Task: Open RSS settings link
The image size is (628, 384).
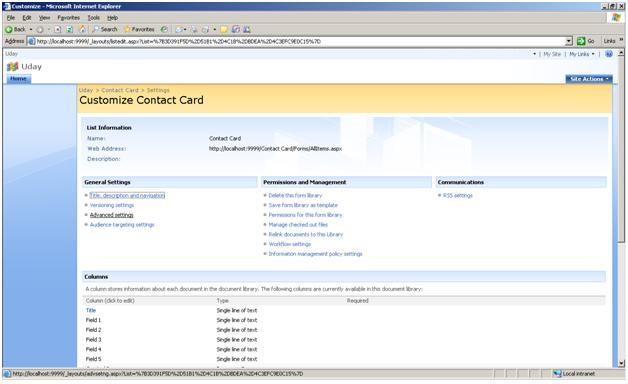Action: pos(457,195)
